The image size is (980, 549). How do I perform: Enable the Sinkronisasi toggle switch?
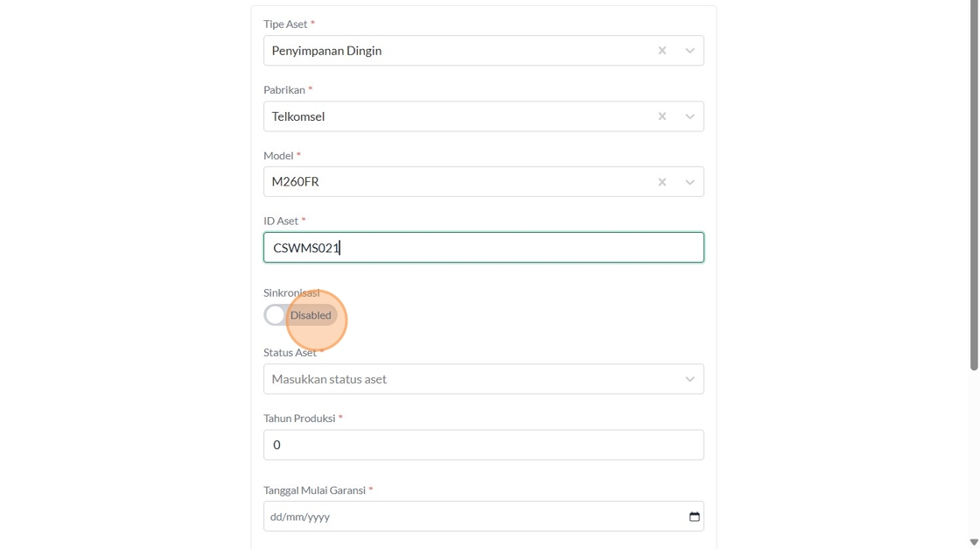point(276,315)
